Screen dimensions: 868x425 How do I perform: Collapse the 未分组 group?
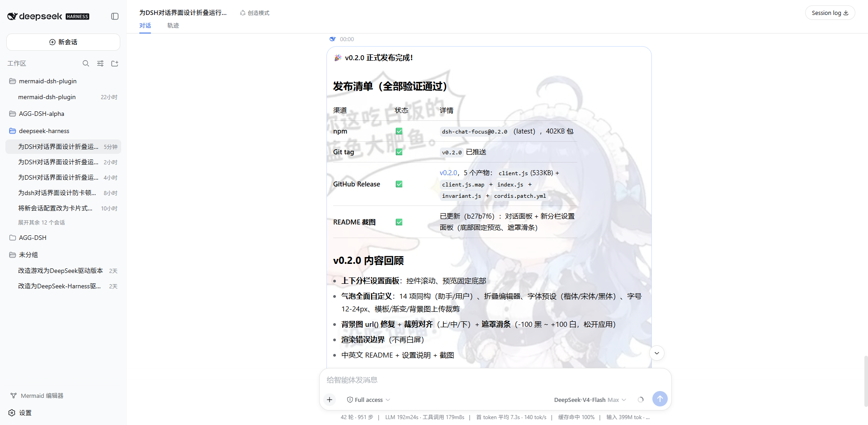tap(63, 255)
